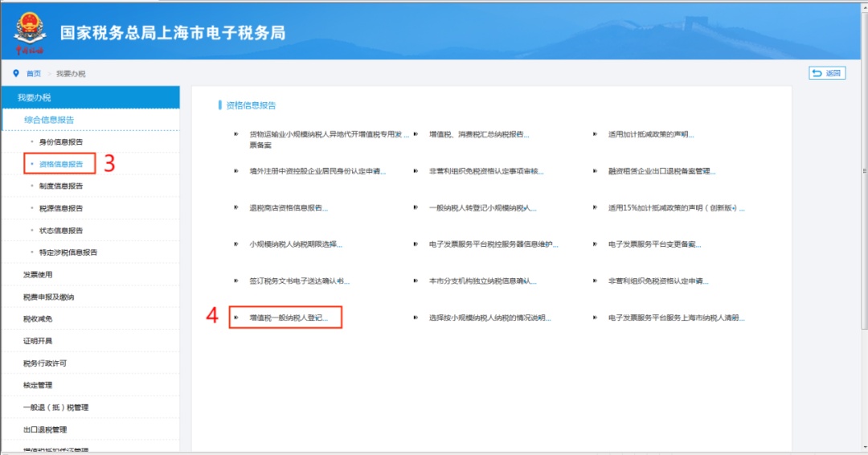868x455 pixels.
Task: Click 我要办税 sidebar header
Action: click(x=35, y=97)
